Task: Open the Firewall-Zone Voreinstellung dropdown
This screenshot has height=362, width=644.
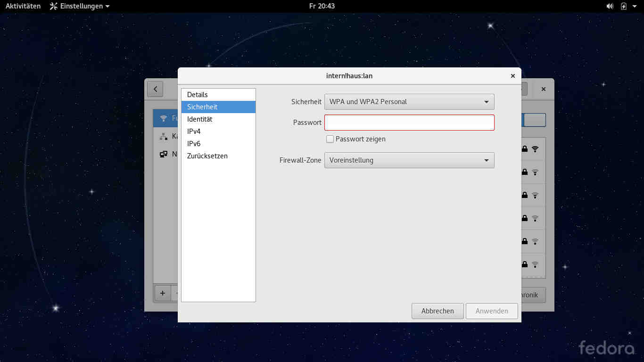Action: coord(409,160)
